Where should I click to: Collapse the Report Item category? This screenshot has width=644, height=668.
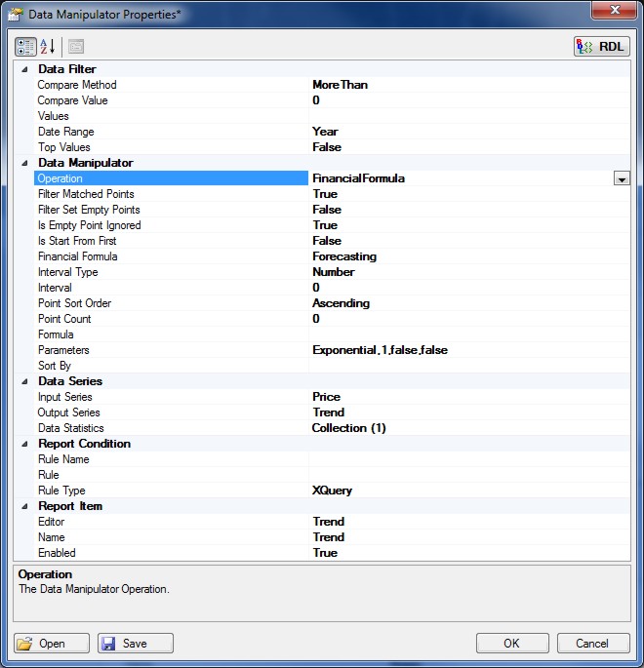coord(23,506)
